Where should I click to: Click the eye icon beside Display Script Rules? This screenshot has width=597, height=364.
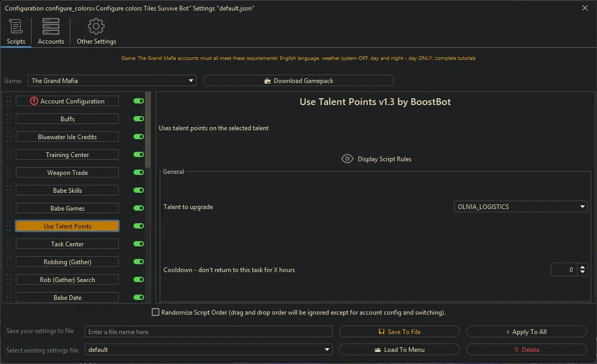click(347, 159)
